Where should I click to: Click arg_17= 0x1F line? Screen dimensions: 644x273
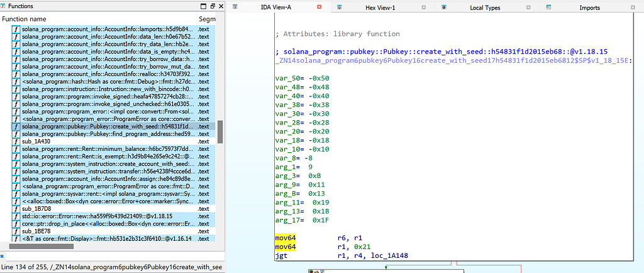(x=302, y=220)
